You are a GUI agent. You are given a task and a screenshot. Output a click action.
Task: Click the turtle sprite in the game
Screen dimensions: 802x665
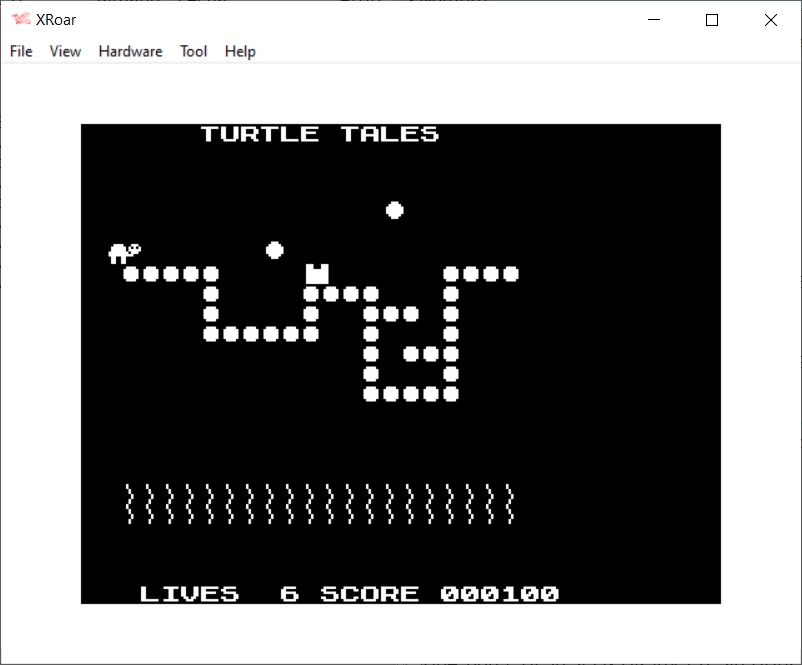(x=124, y=253)
